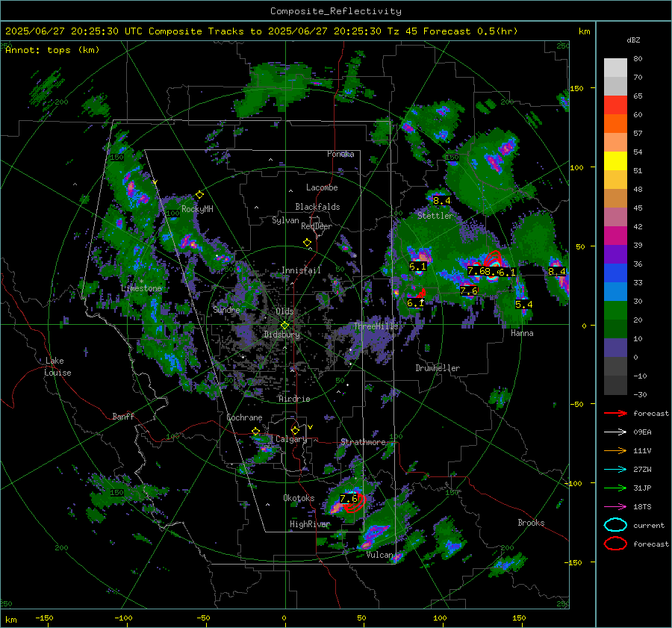Click the yellow diamond marker under Cochrane

[256, 431]
